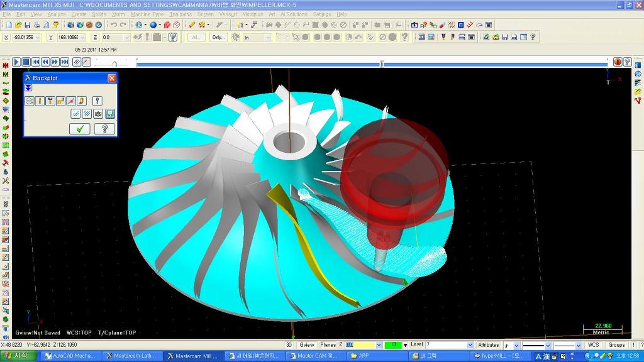Open the green system color dropdown arrow
This screenshot has height=362, width=644.
pos(405,345)
